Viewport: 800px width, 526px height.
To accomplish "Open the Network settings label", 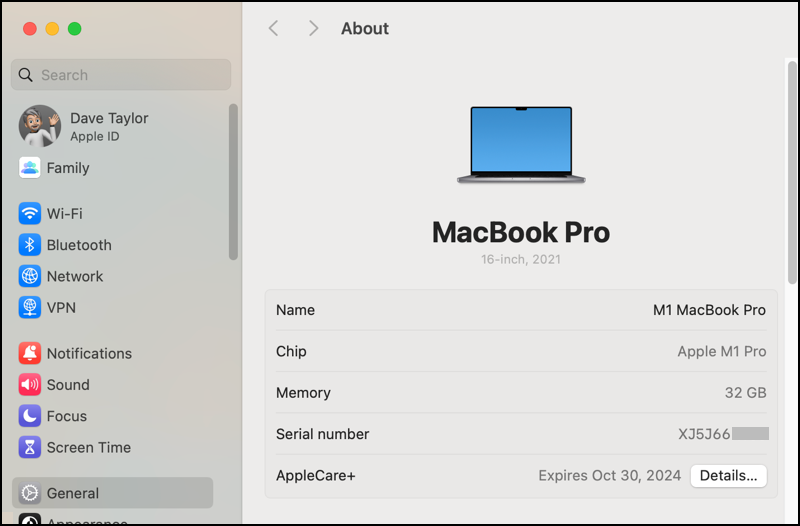I will 75,276.
